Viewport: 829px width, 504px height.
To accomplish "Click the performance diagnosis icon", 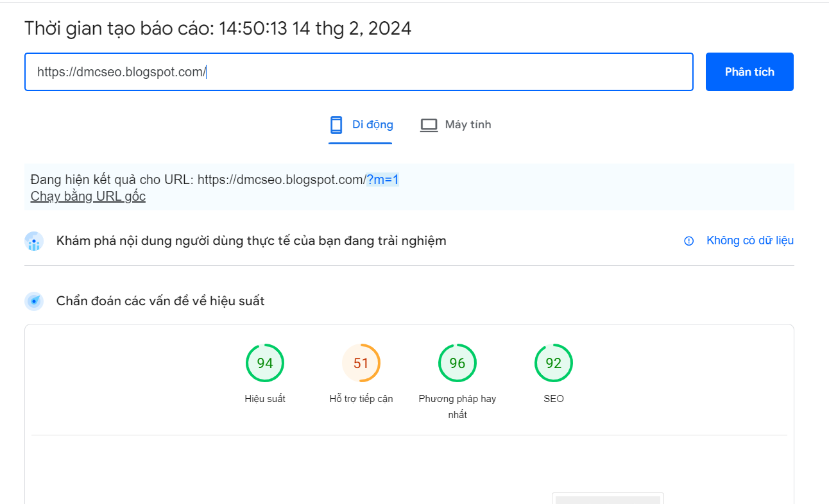I will click(34, 301).
